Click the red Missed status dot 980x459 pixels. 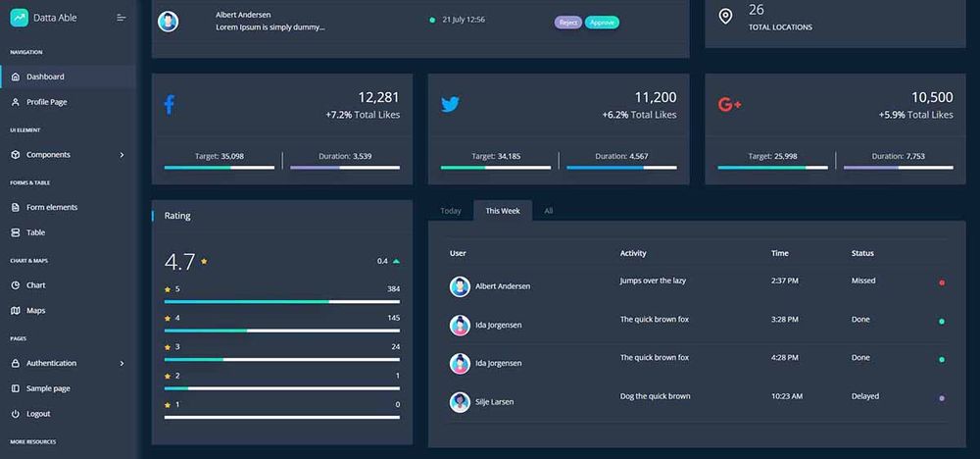[942, 282]
